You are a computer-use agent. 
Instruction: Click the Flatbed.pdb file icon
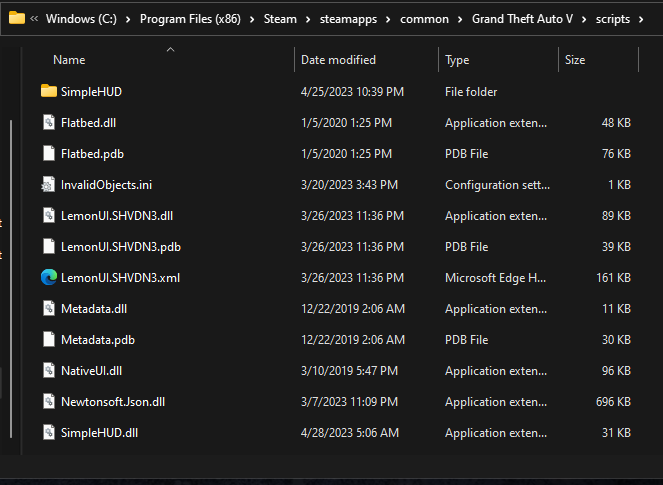[x=49, y=153]
